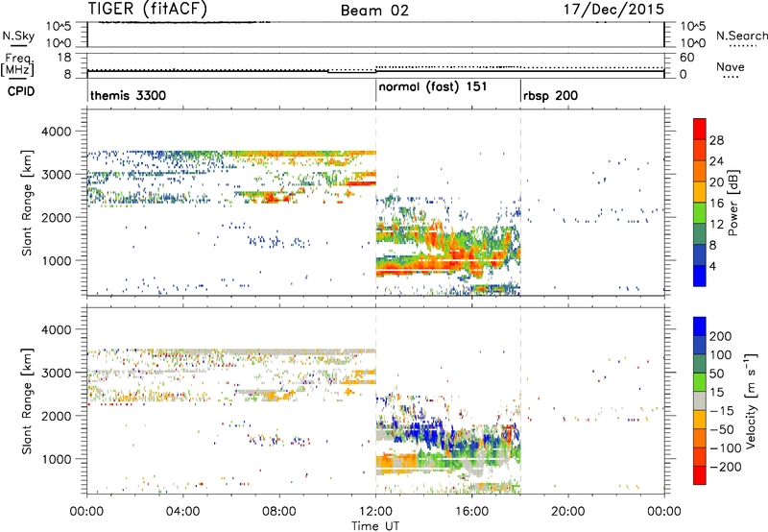The image size is (768, 532).
Task: Select the 'themis 3300' CPID entry
Action: 128,95
